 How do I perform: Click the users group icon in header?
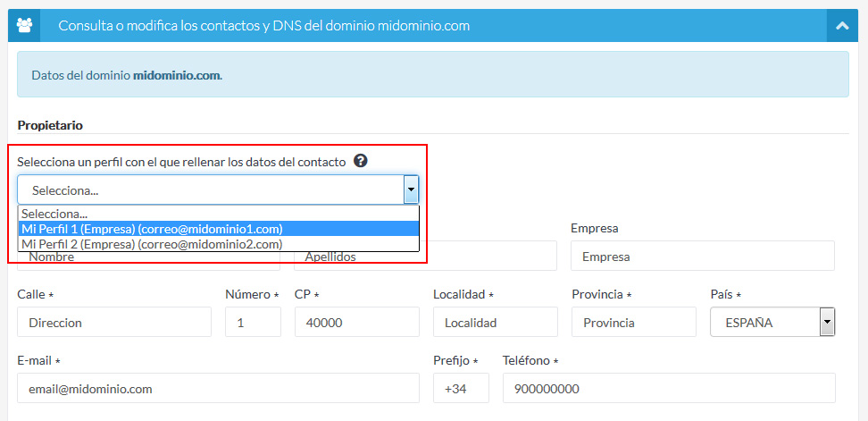[25, 26]
